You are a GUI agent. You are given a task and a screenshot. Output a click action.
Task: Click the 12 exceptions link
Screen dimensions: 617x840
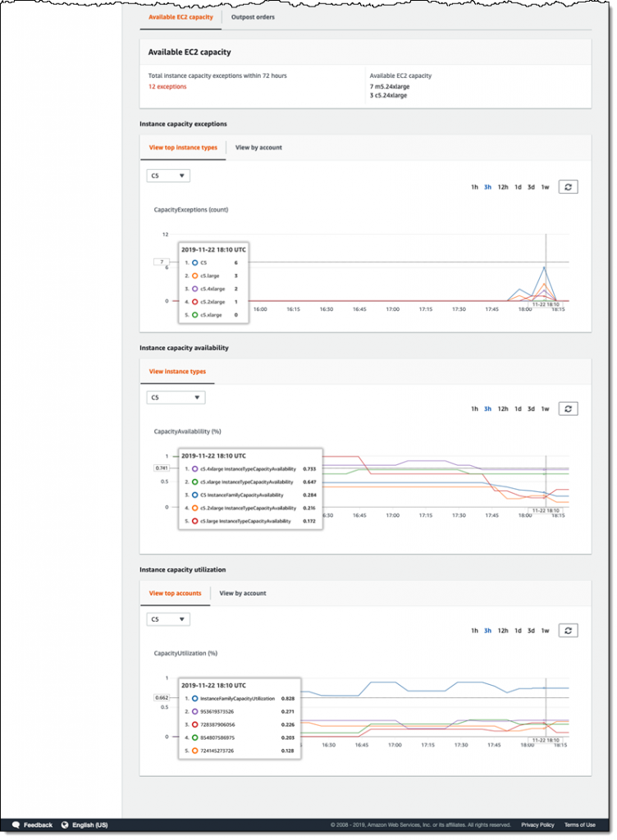coord(167,87)
